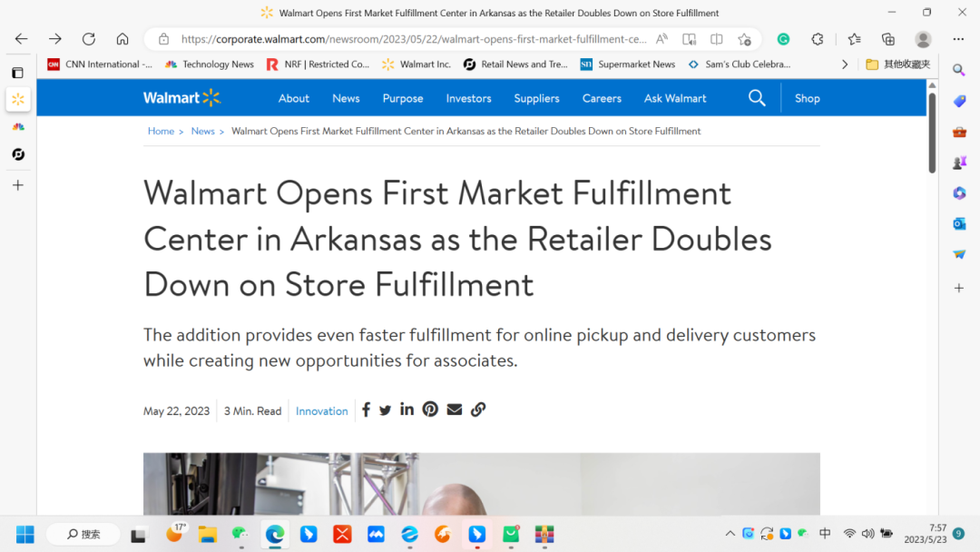Open the Suppliers menu item

(x=536, y=98)
